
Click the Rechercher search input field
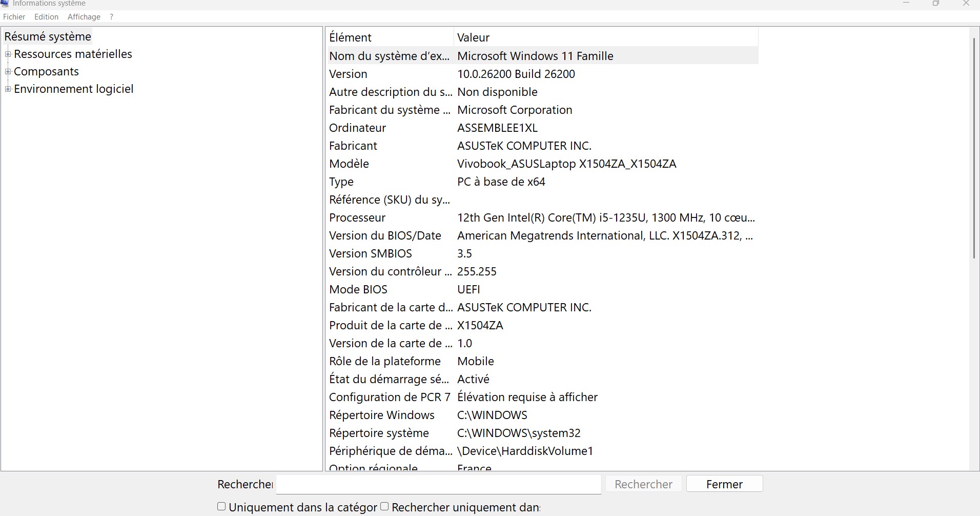[439, 484]
